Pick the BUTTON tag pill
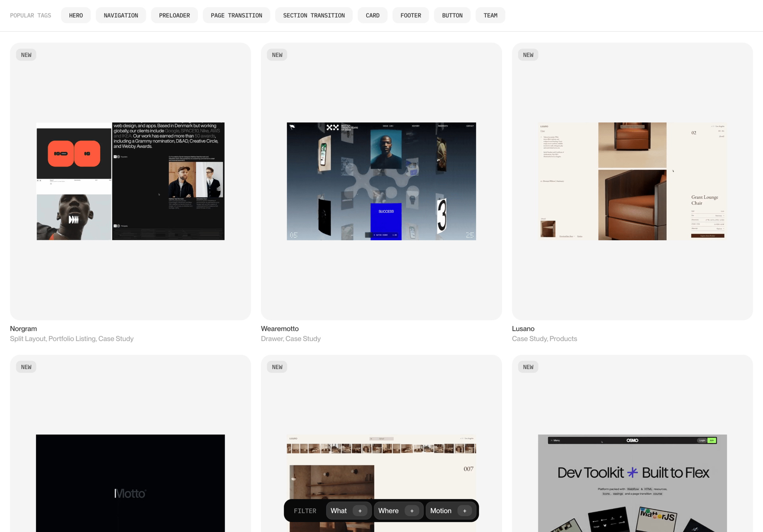763x532 pixels. (452, 15)
